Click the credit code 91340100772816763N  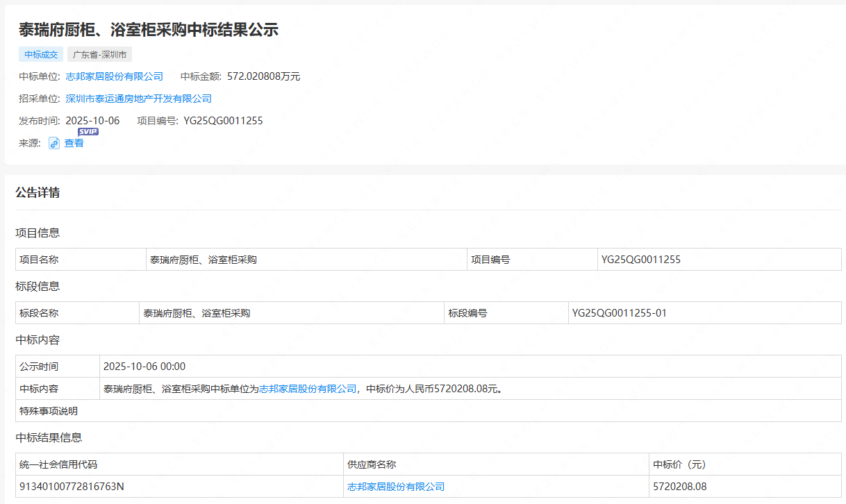[72, 487]
